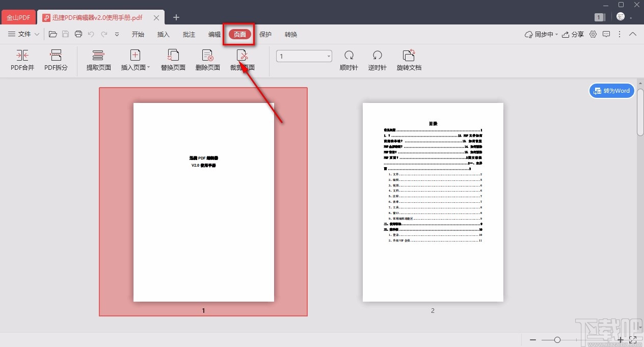This screenshot has width=644, height=347.
Task: Open the 插入页面 insert page menu
Action: click(135, 61)
